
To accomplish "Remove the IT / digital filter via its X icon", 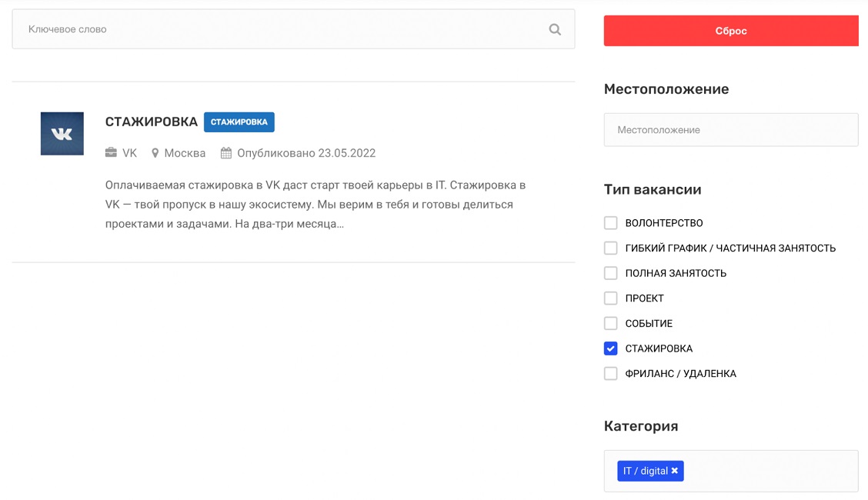I will pos(675,471).
